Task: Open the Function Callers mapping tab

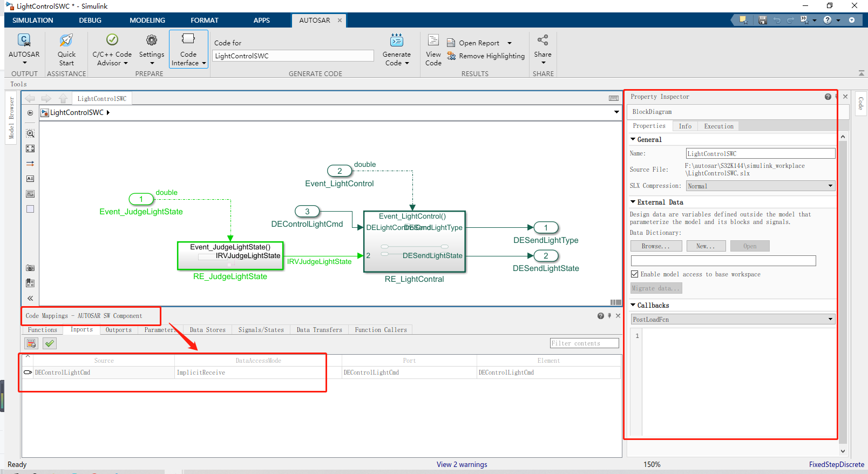Action: 381,330
